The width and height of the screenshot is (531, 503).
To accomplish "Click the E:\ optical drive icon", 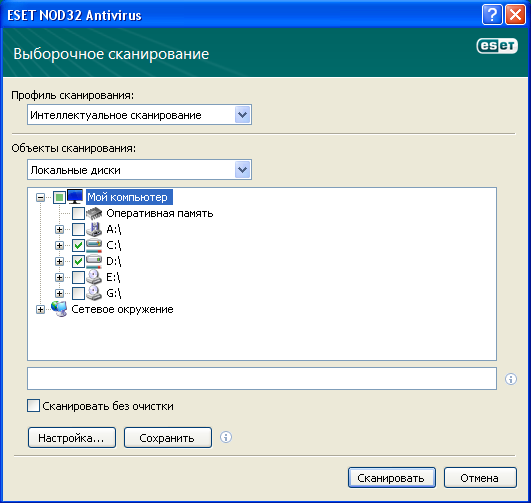I will [x=94, y=277].
